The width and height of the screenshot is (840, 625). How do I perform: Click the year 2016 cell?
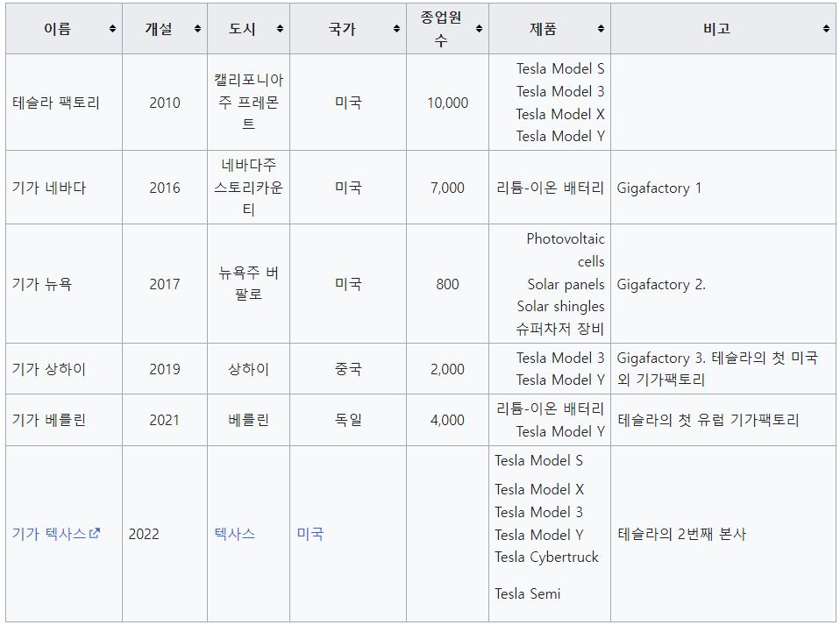point(165,188)
